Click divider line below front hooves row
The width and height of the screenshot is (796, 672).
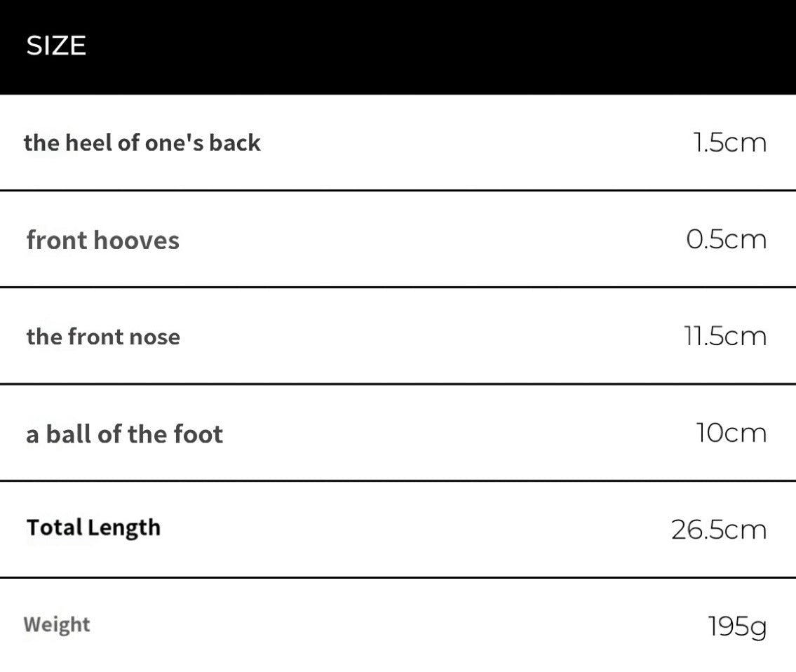pyautogui.click(x=398, y=287)
